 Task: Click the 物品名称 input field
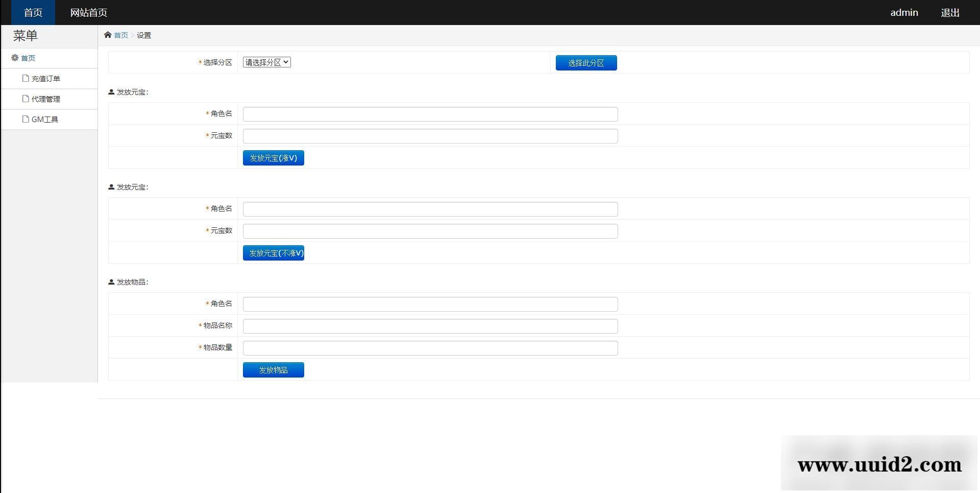pos(430,326)
